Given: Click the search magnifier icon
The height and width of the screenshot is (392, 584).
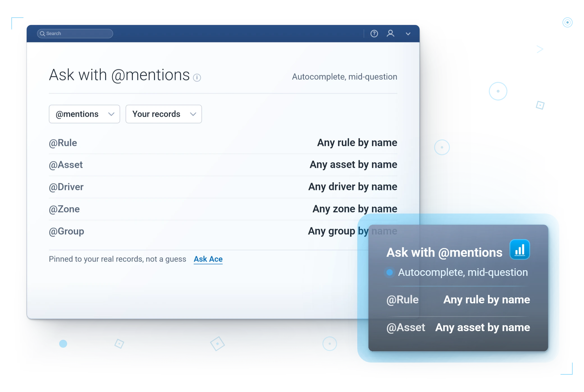Looking at the screenshot, I should [x=42, y=34].
